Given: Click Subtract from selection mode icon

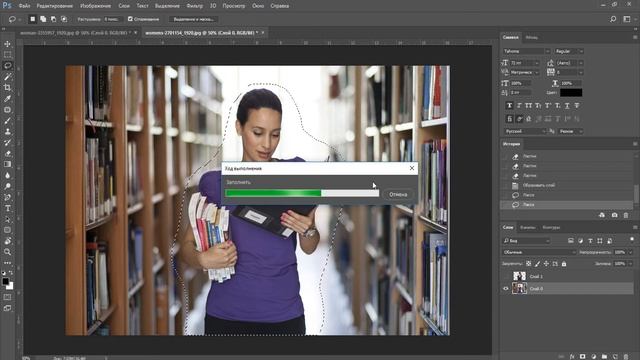Looking at the screenshot, I should coord(53,19).
